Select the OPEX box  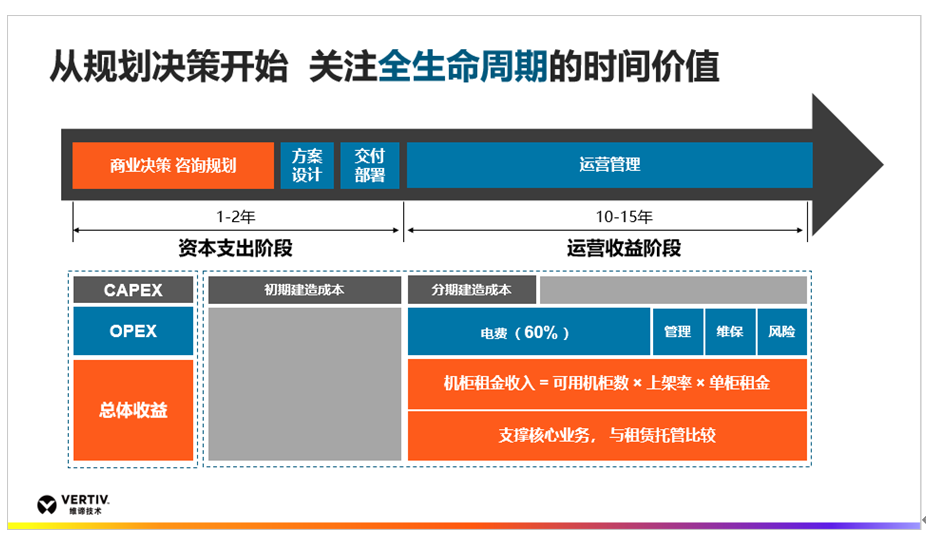coord(133,331)
